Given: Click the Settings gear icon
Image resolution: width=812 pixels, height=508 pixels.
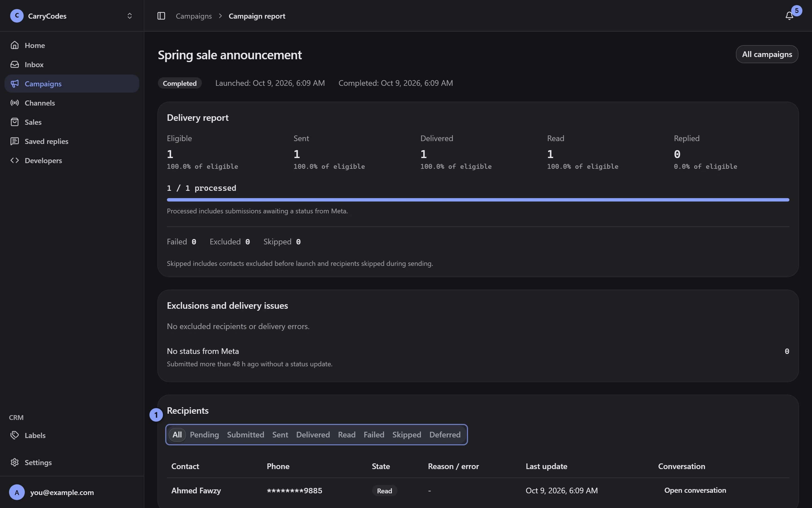Looking at the screenshot, I should coord(14,462).
